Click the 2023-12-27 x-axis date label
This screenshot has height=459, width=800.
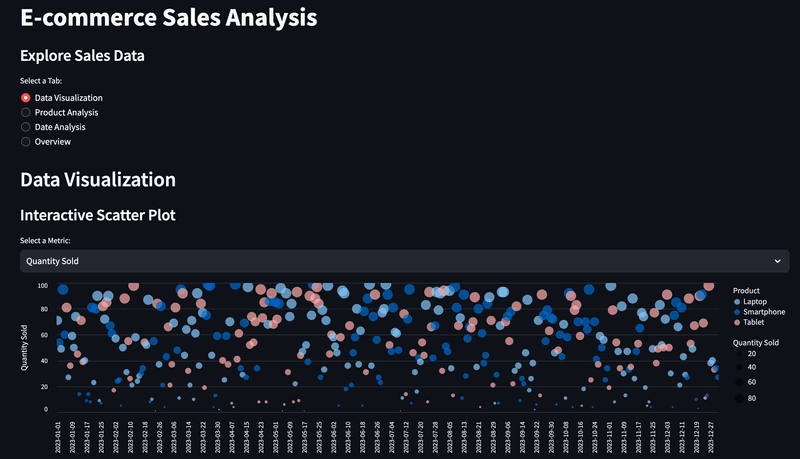[x=711, y=437]
